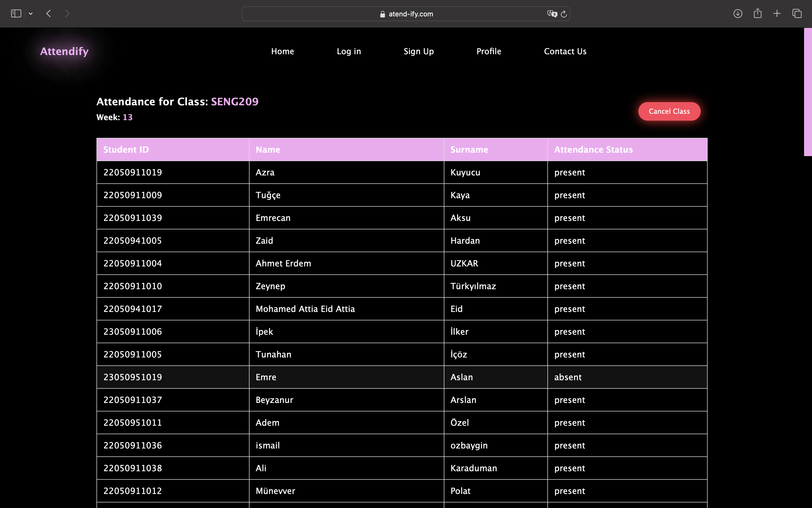This screenshot has width=812, height=508.
Task: Toggle the Safari sidebar icon
Action: (x=16, y=13)
